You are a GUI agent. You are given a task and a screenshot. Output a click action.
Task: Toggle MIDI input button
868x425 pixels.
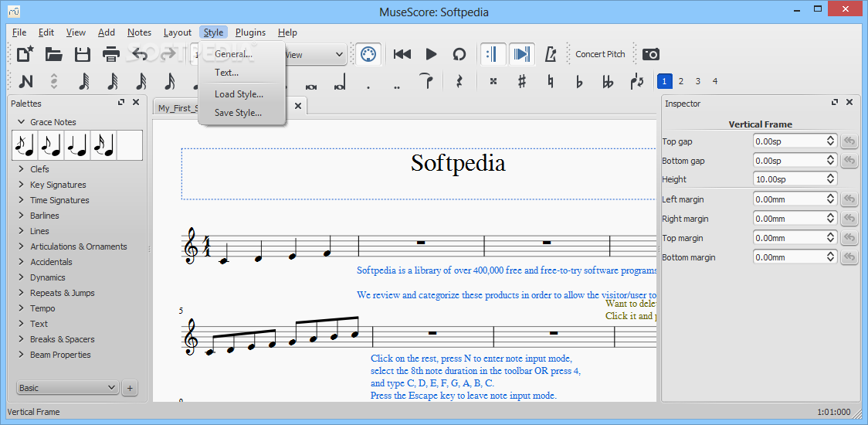368,54
